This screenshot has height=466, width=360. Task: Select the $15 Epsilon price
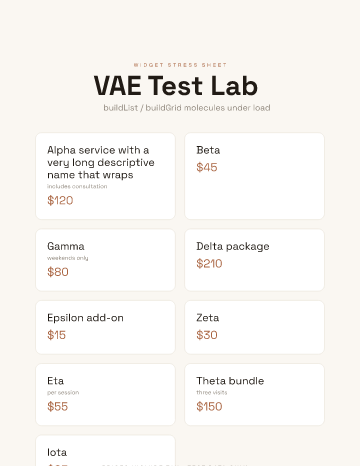click(56, 335)
